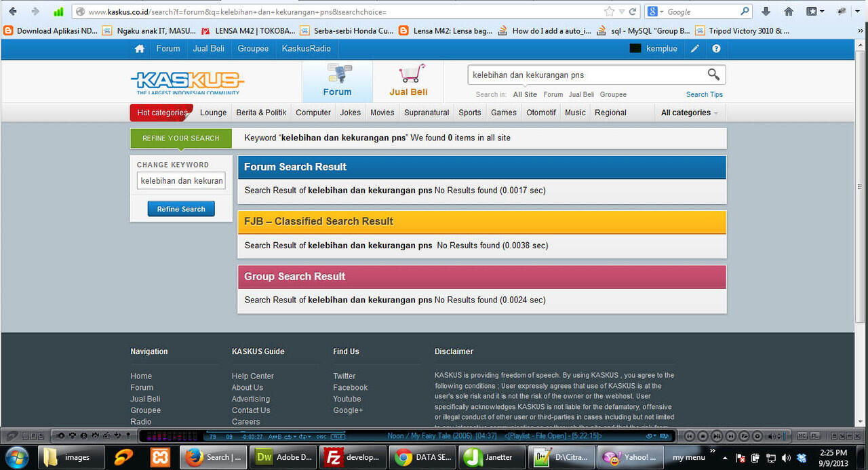Click the volume speaker tray icon

tap(786, 458)
